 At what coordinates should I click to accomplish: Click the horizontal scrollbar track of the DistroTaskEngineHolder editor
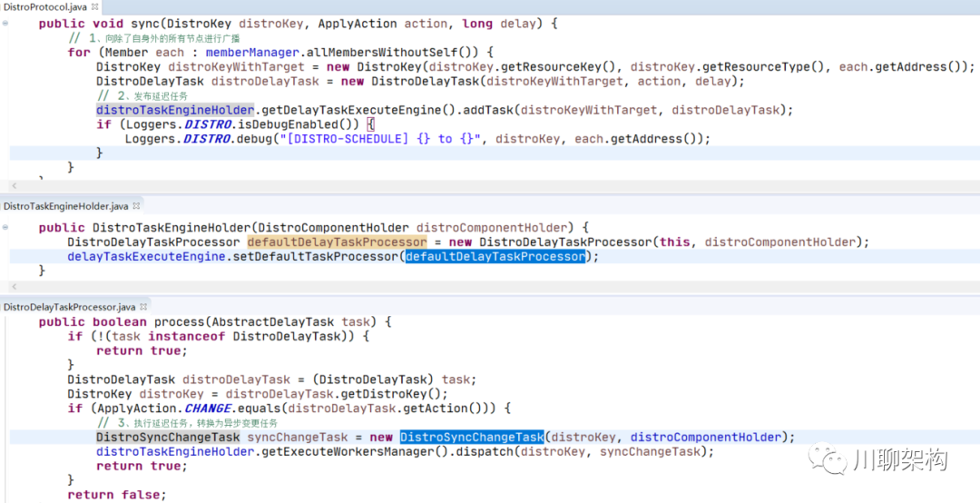click(x=494, y=286)
